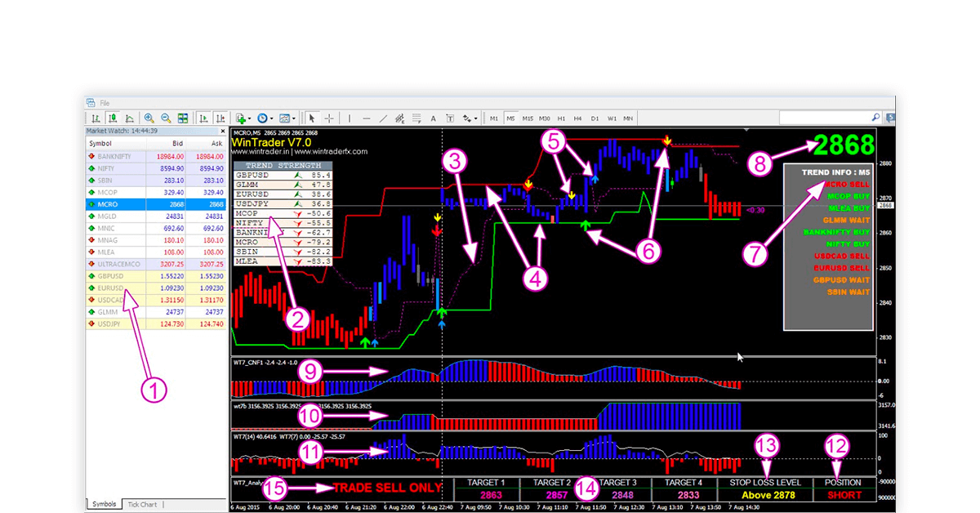Open the chart templates icon
This screenshot has height=513, width=980.
coord(284,118)
